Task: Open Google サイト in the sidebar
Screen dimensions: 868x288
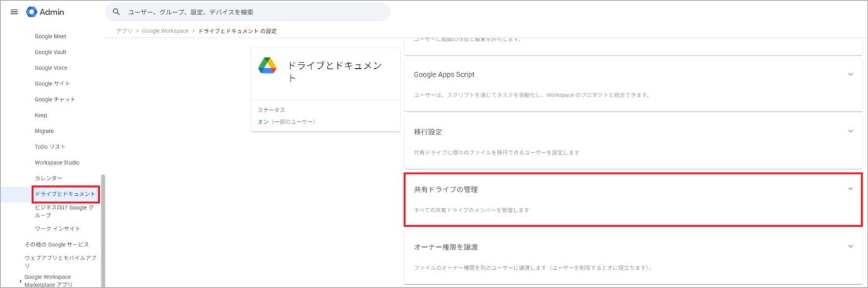Action: (52, 84)
